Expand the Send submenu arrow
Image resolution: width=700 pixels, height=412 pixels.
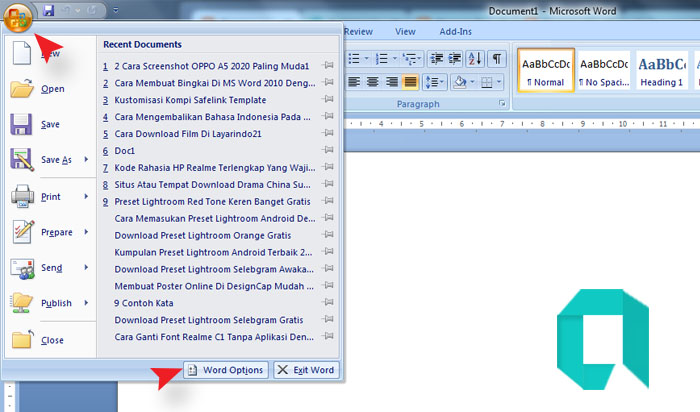point(86,267)
